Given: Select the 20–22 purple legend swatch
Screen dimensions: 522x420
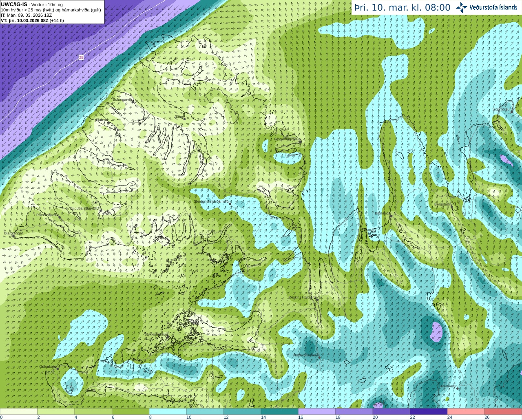Looking at the screenshot, I should point(391,411).
